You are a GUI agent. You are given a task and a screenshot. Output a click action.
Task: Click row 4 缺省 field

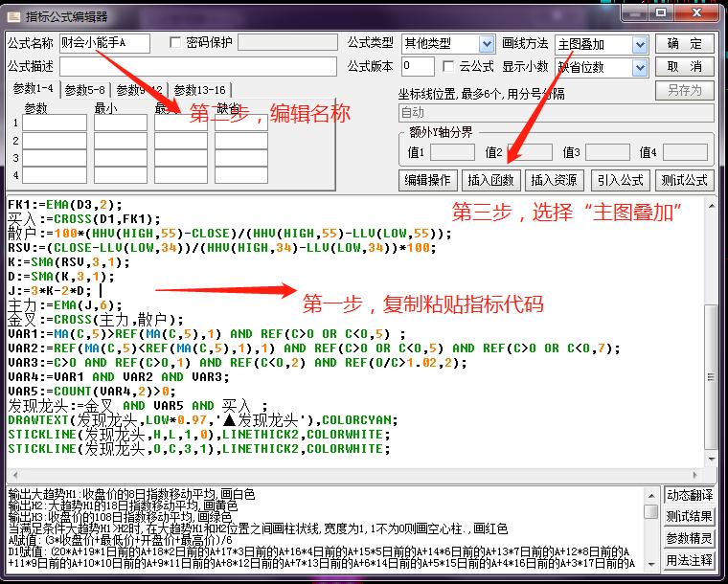point(241,175)
